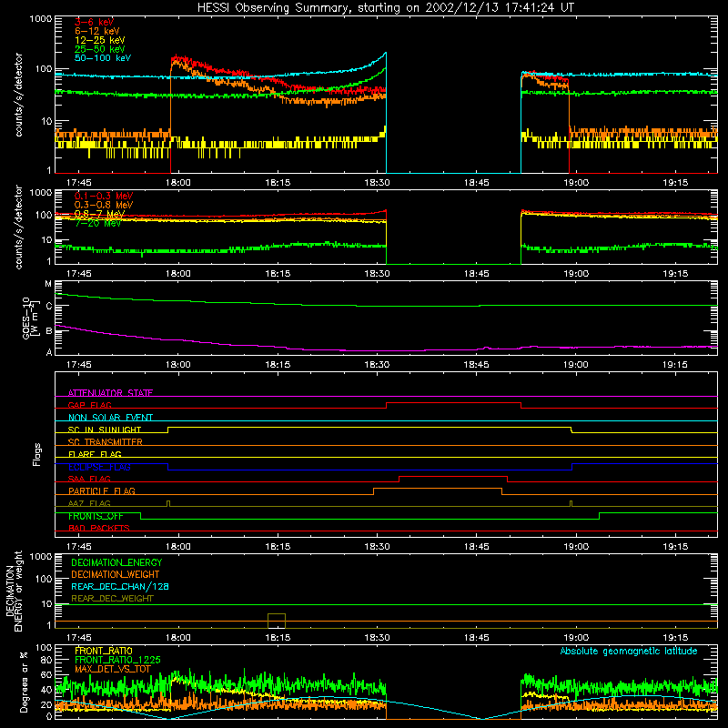Pick the NON_SOLAR_EVENT flag label

[110, 418]
